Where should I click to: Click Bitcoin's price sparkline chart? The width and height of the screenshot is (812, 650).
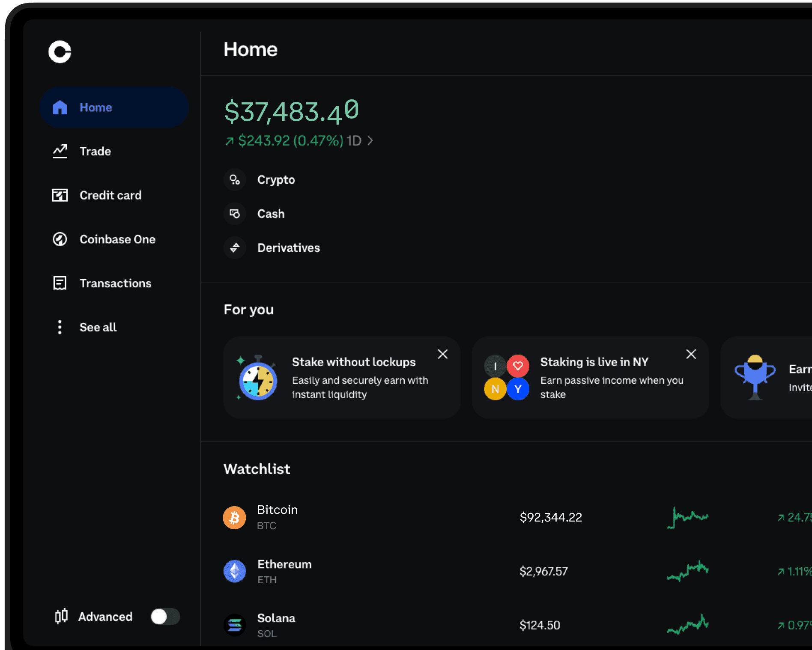687,517
